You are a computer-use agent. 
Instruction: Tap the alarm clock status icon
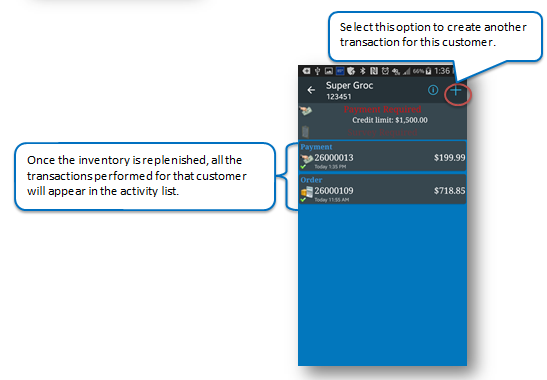point(385,71)
